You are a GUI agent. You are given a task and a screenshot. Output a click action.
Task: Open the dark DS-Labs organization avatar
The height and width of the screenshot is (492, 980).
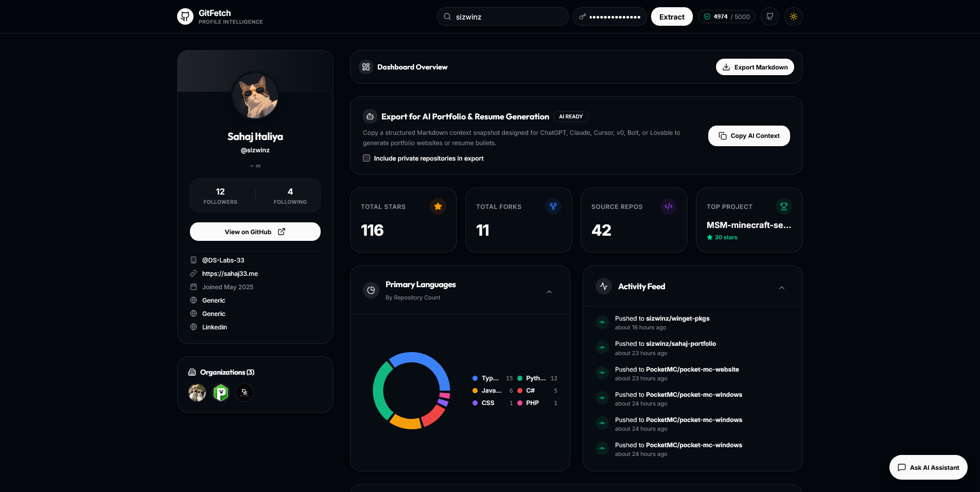(x=244, y=393)
